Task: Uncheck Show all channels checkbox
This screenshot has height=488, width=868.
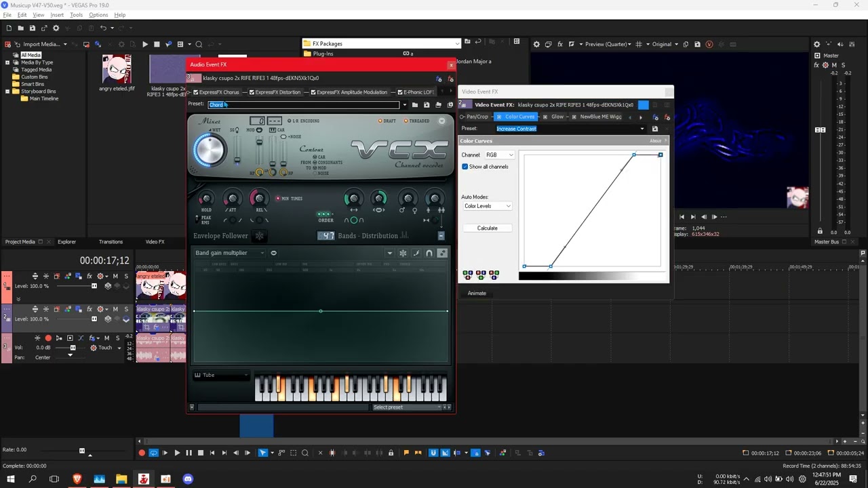Action: tap(465, 167)
